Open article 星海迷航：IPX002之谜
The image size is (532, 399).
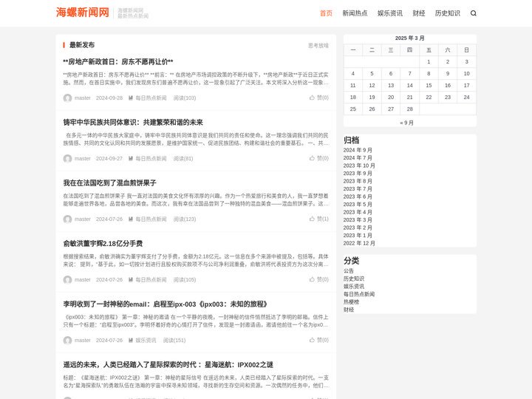tap(168, 365)
